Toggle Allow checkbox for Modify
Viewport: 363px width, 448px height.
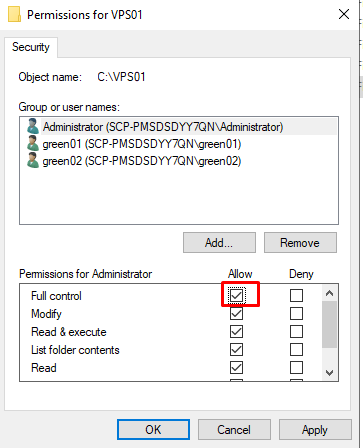tap(236, 313)
